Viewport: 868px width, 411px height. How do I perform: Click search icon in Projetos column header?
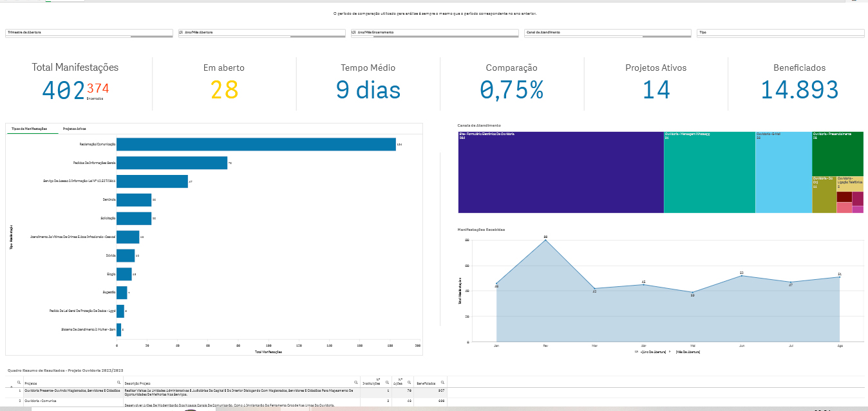point(118,382)
